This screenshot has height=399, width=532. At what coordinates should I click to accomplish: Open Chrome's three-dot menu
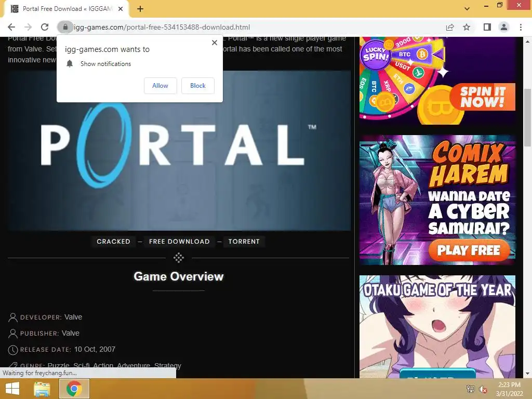521,27
